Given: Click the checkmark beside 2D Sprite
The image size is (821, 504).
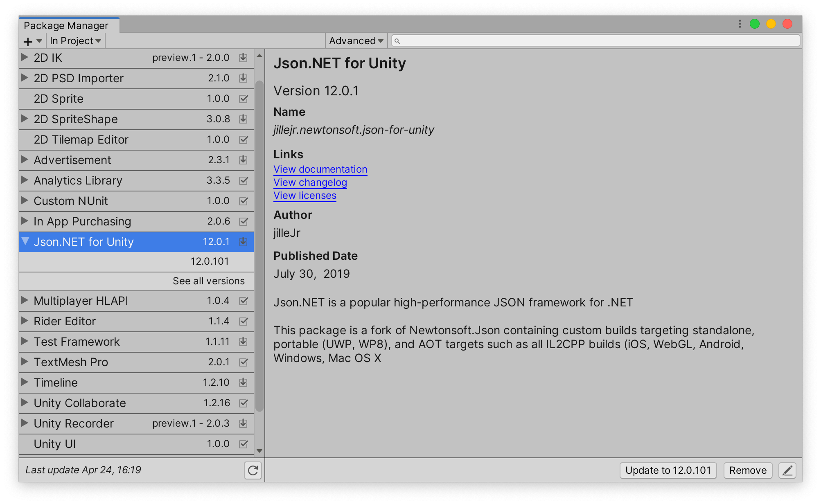Looking at the screenshot, I should coord(243,99).
